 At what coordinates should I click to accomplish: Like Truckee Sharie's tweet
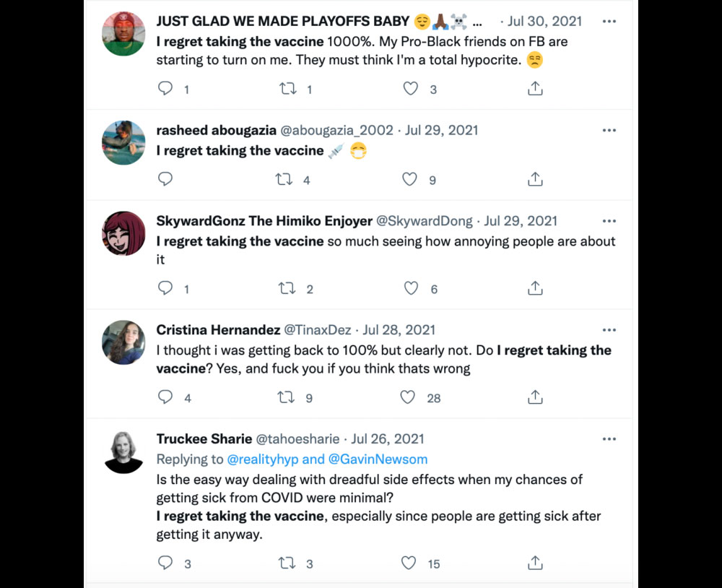(409, 563)
